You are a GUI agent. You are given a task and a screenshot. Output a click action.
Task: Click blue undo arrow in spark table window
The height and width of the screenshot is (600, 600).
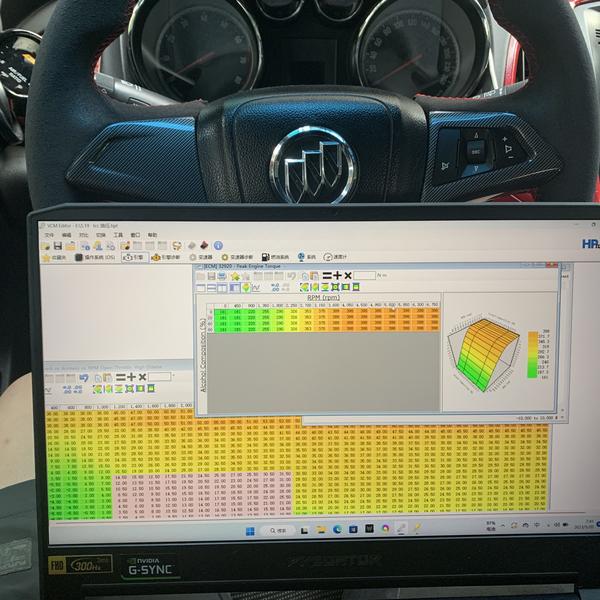[84, 378]
